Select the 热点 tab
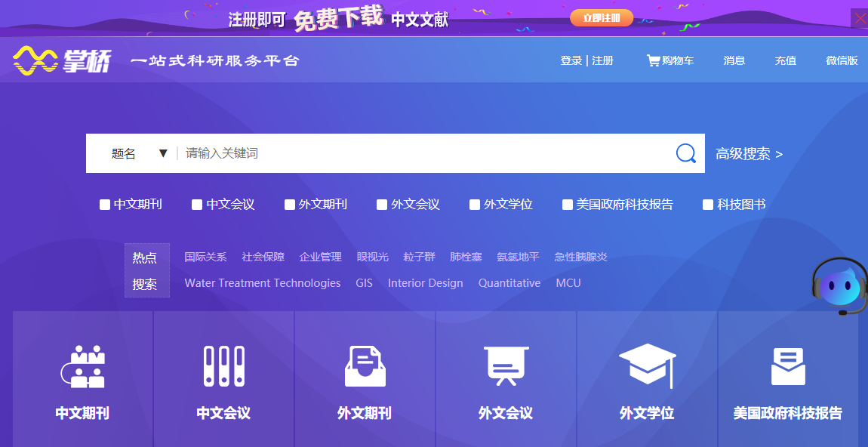 click(146, 257)
